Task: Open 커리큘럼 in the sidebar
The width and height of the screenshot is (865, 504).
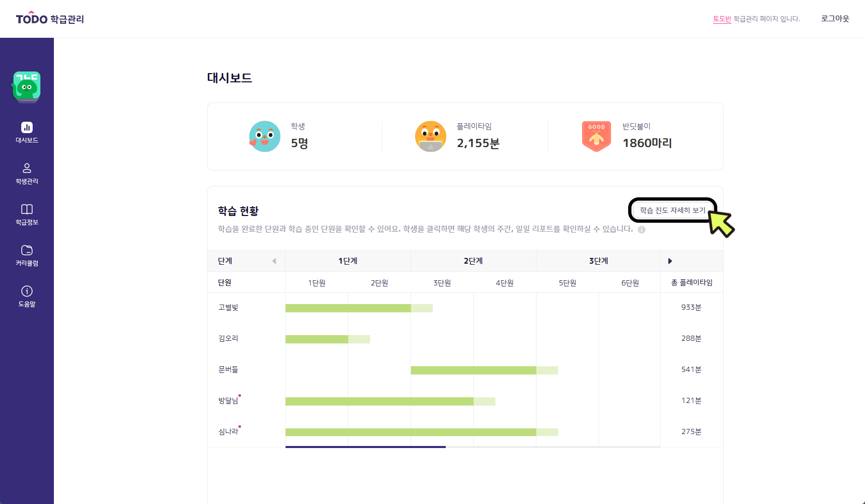Action: [27, 255]
